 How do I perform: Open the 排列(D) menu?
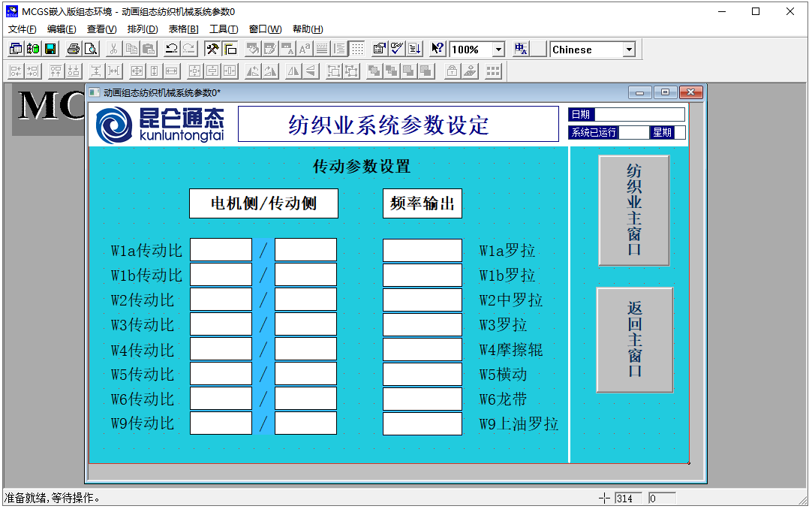(143, 29)
